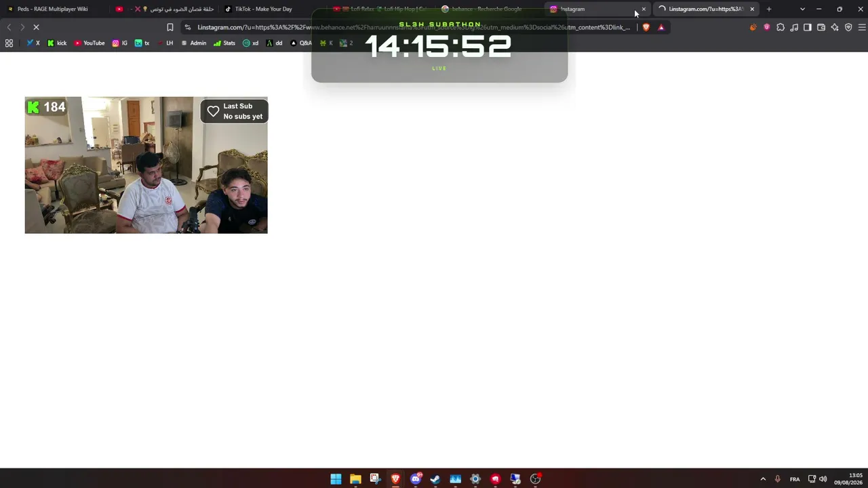Open the tab search dropdown

point(802,9)
